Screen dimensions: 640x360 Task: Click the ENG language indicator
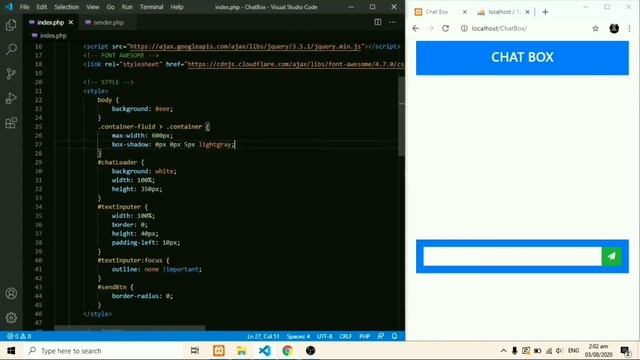(573, 351)
